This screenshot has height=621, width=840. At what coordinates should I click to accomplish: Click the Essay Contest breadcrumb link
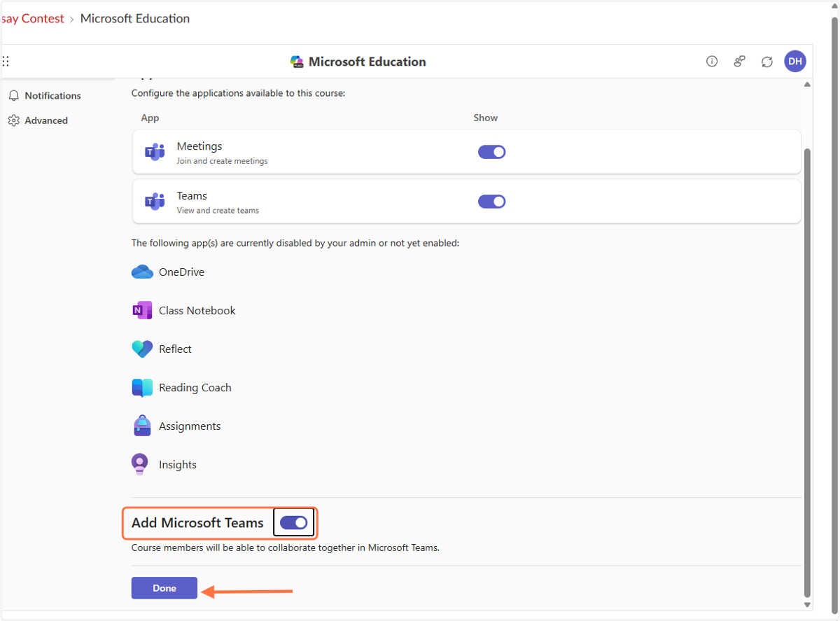pos(32,19)
